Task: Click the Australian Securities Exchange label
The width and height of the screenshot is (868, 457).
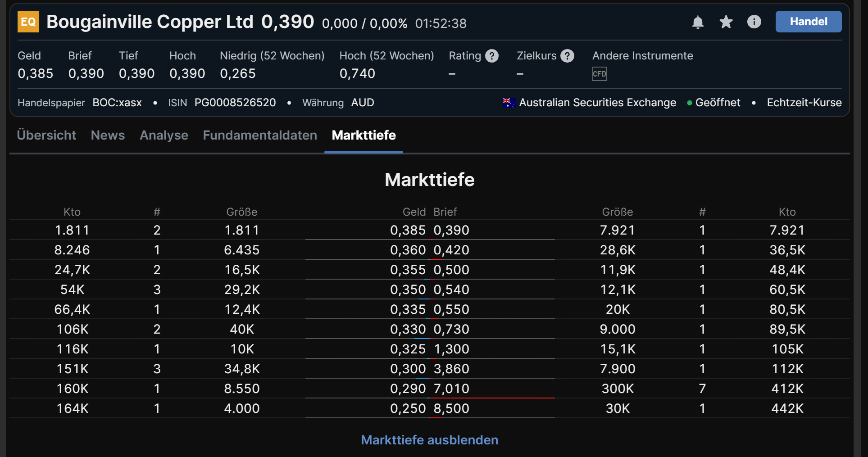Action: point(598,103)
